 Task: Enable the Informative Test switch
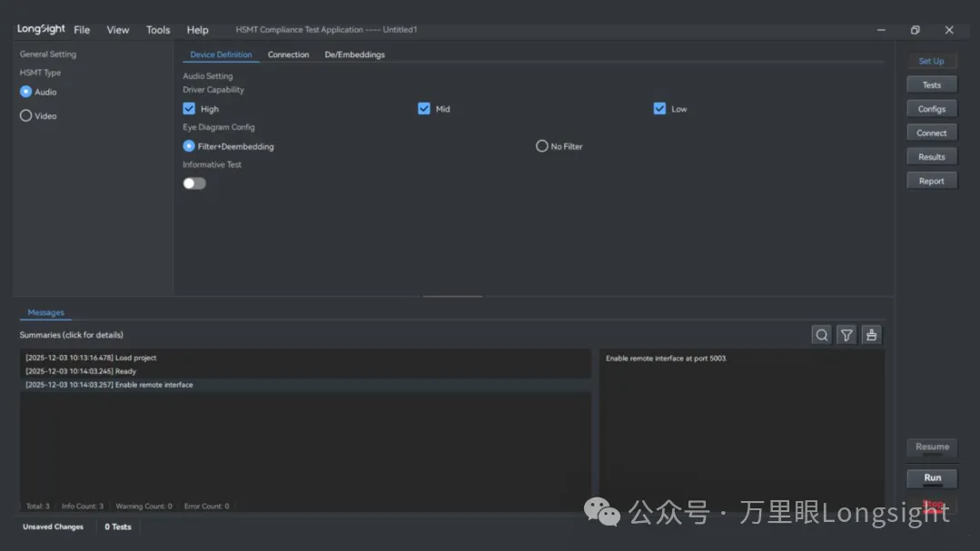(x=194, y=183)
